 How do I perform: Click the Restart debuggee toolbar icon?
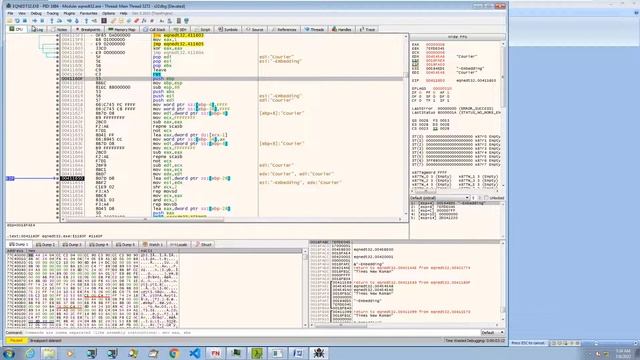[18, 20]
